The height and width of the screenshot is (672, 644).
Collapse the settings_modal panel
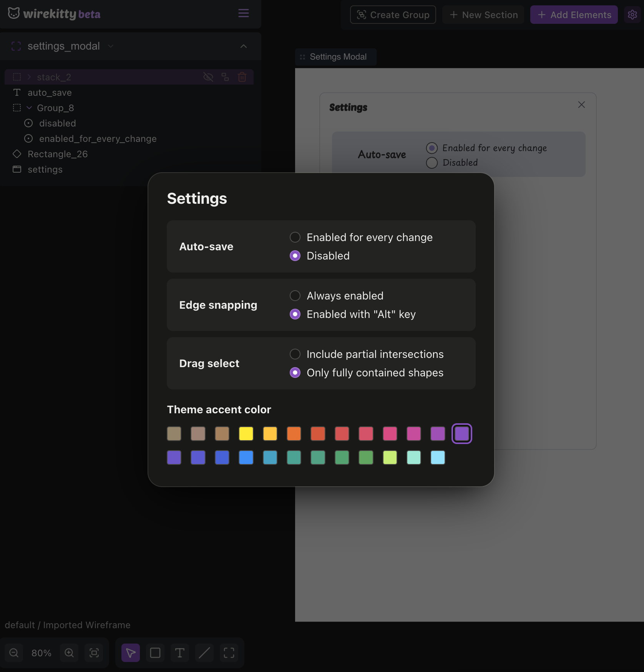coord(243,46)
